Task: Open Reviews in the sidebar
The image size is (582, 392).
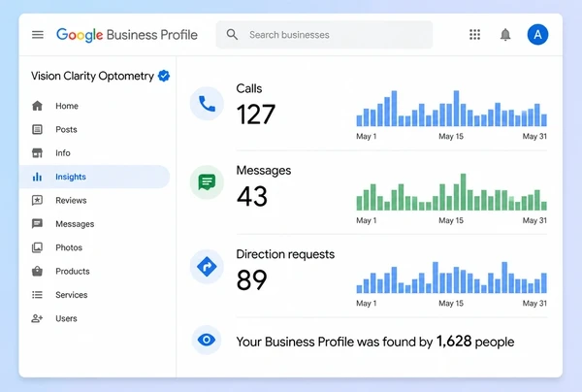Action: pyautogui.click(x=95, y=201)
